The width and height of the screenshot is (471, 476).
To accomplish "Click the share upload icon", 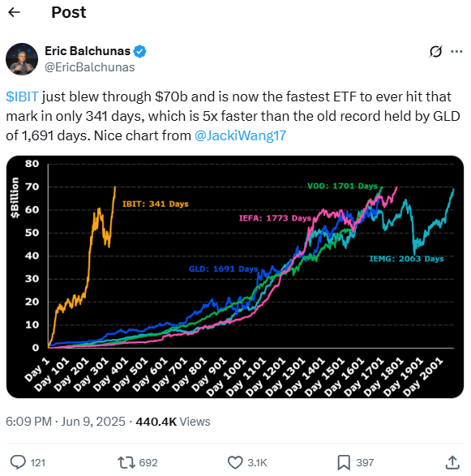I will coord(452,462).
